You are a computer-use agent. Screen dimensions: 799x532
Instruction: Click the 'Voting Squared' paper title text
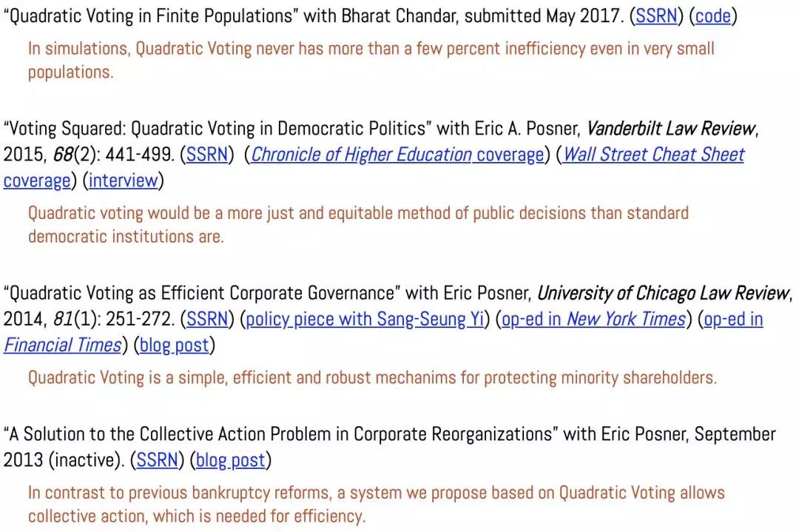(x=218, y=128)
